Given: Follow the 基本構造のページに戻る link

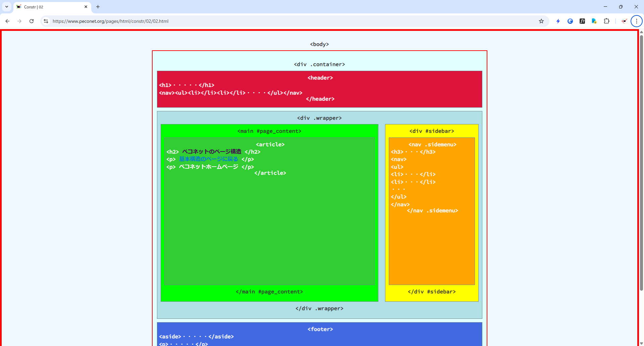Looking at the screenshot, I should (x=207, y=159).
